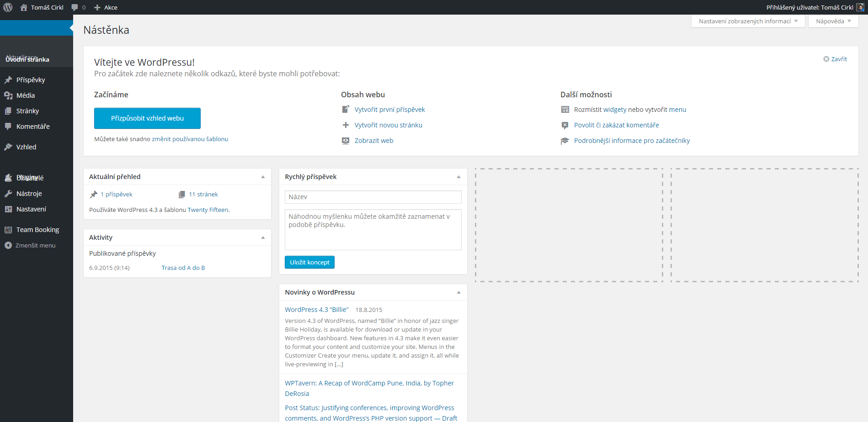Click the Komentáře bubble icon in the sidebar
Image resolution: width=868 pixels, height=422 pixels.
[x=8, y=127]
